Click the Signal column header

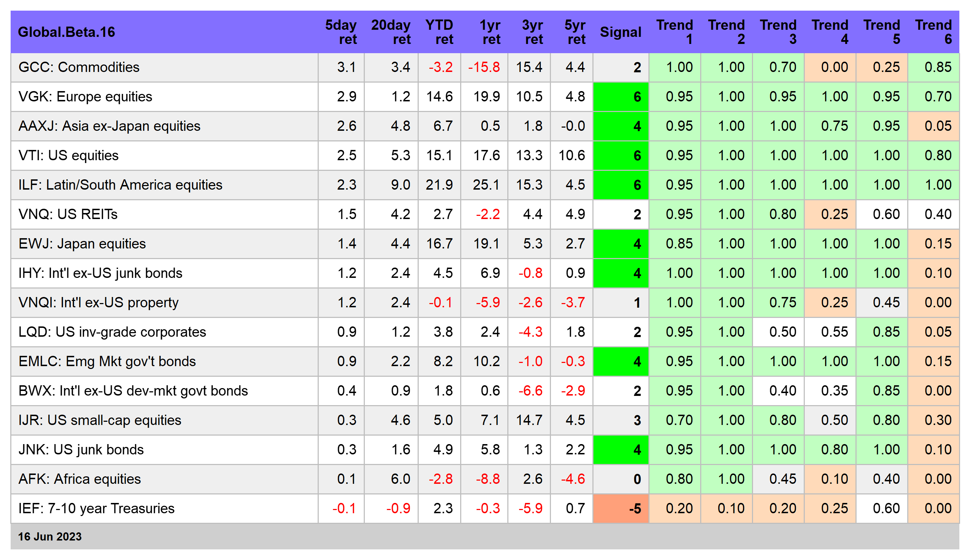620,32
